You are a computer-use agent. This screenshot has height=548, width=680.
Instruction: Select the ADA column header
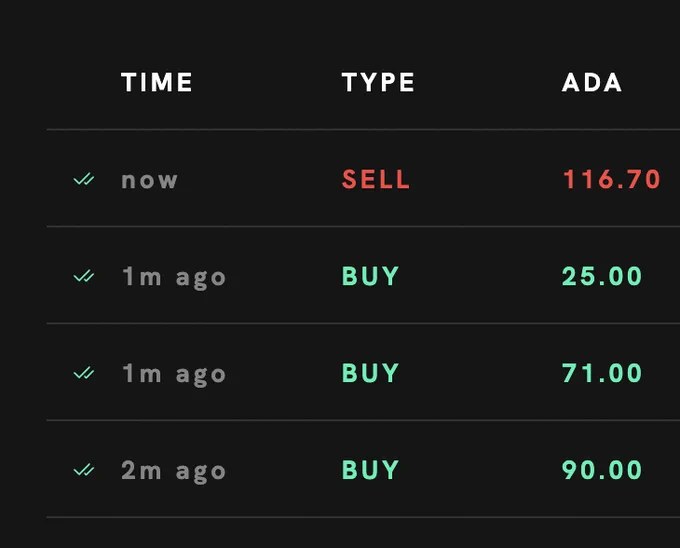[x=592, y=82]
